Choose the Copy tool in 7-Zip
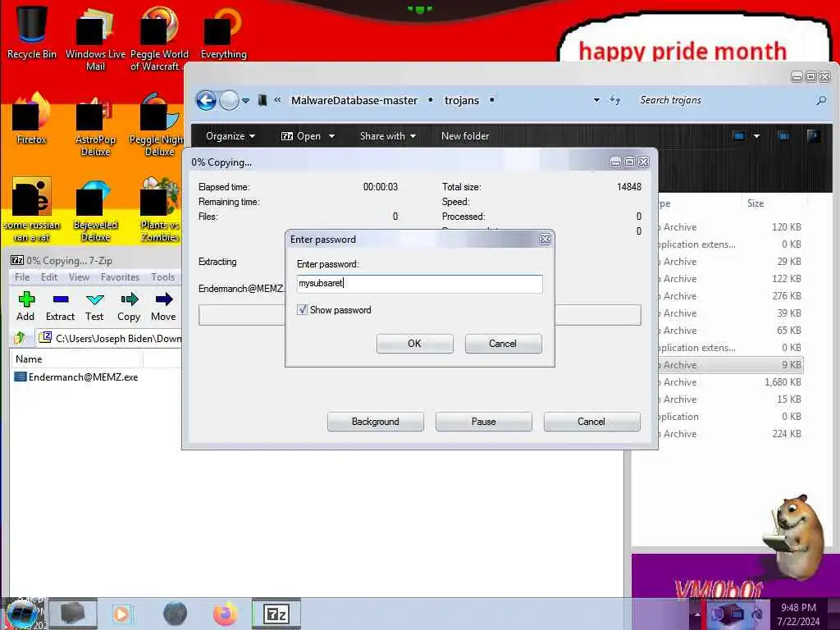Image resolution: width=840 pixels, height=630 pixels. coord(129,306)
